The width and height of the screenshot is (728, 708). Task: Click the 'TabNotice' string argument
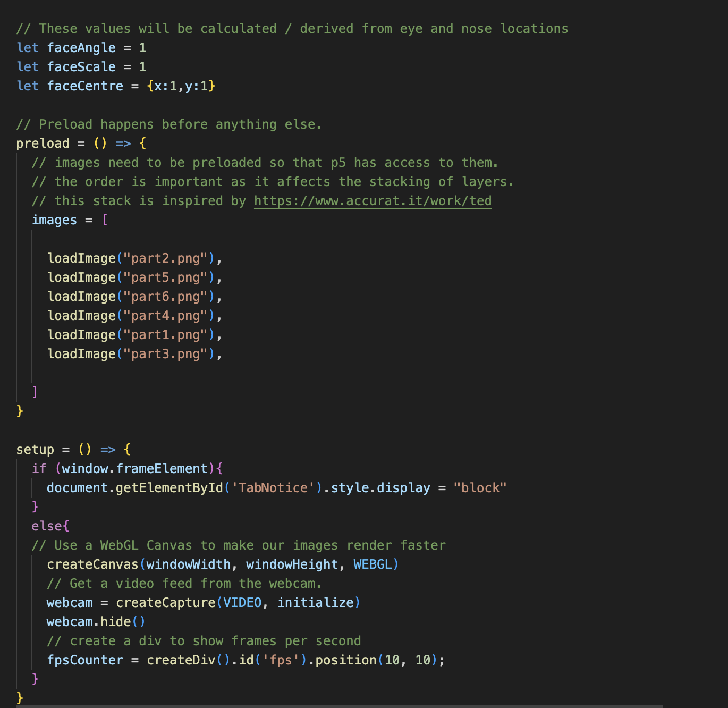pos(273,488)
